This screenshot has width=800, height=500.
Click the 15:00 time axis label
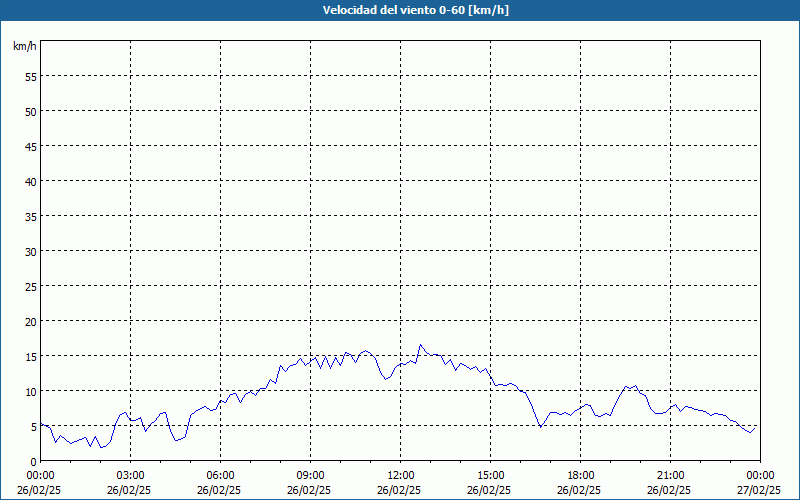click(491, 476)
